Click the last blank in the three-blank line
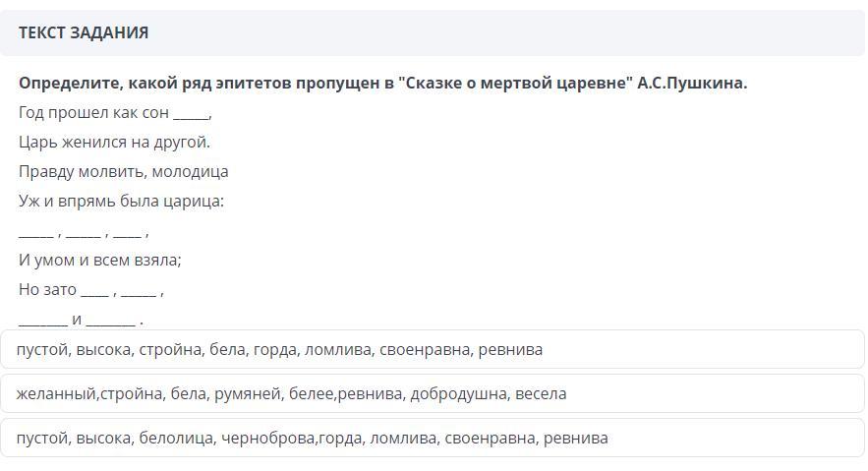The height and width of the screenshot is (471, 868). pos(127,234)
